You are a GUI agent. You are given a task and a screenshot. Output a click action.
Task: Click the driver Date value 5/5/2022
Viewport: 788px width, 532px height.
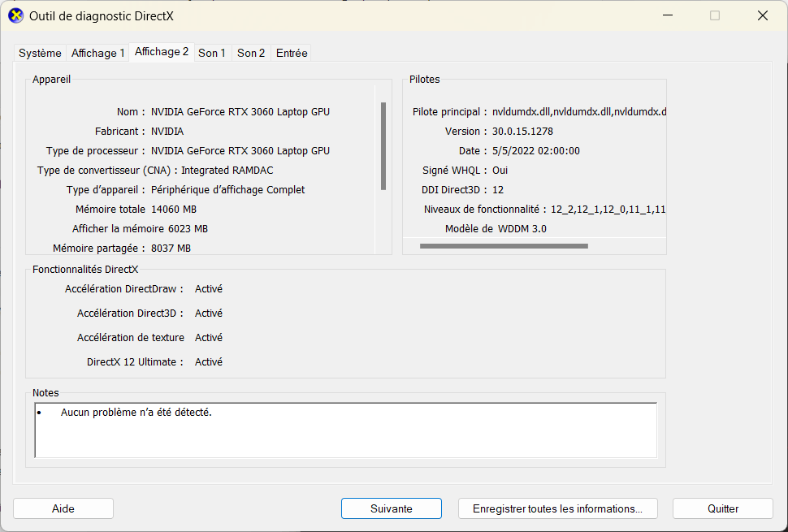pyautogui.click(x=535, y=151)
